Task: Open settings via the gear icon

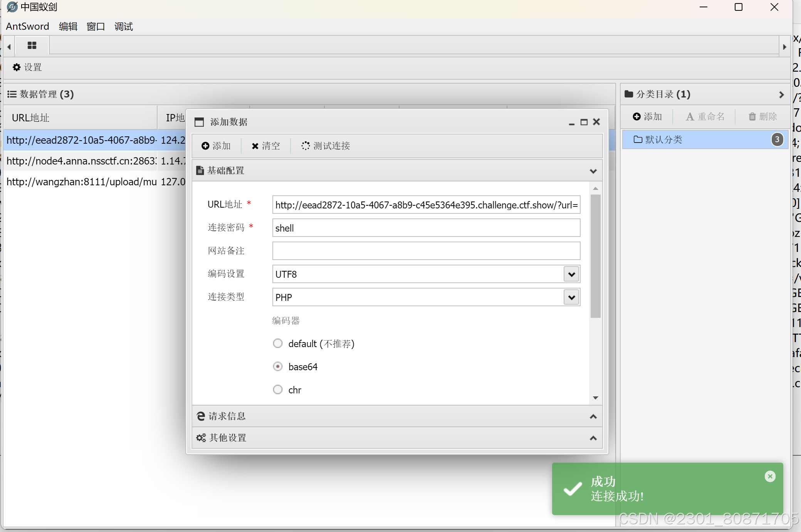Action: (x=17, y=67)
